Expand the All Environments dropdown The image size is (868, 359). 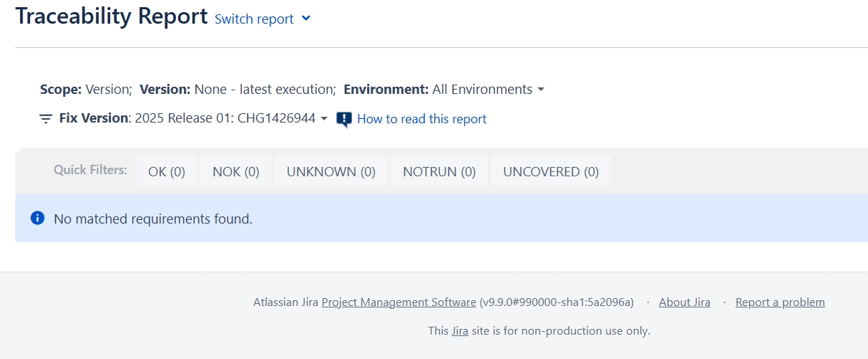tap(488, 90)
